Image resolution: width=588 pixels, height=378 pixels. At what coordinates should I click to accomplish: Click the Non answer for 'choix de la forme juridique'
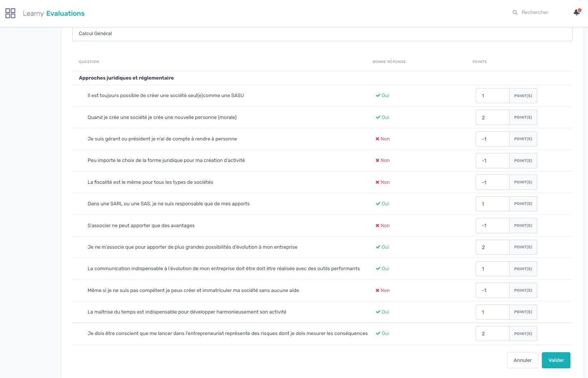pos(383,161)
